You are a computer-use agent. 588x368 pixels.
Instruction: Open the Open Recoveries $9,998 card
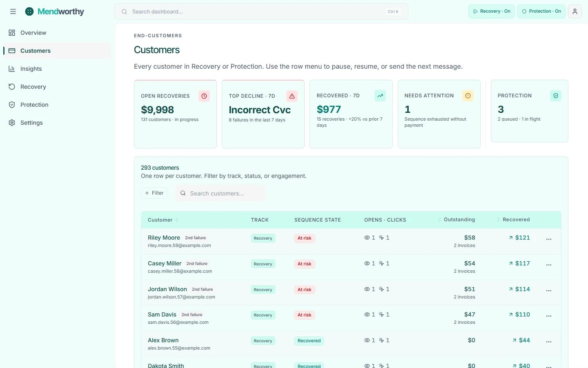point(175,114)
